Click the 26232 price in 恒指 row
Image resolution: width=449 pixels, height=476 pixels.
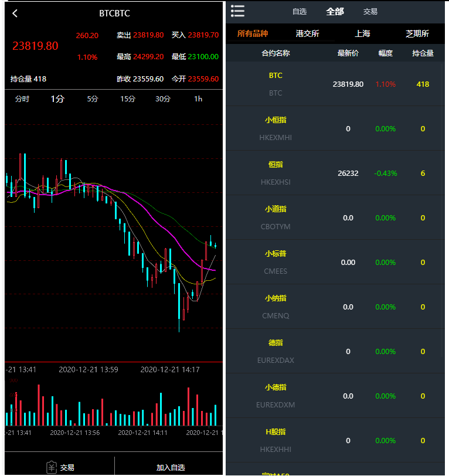point(348,174)
